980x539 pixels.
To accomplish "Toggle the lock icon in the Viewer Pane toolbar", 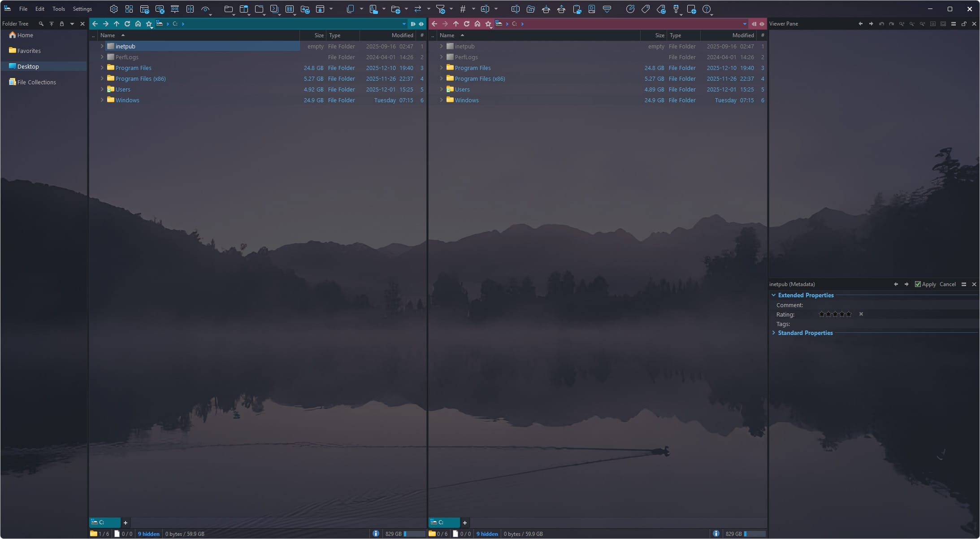I will coord(964,24).
